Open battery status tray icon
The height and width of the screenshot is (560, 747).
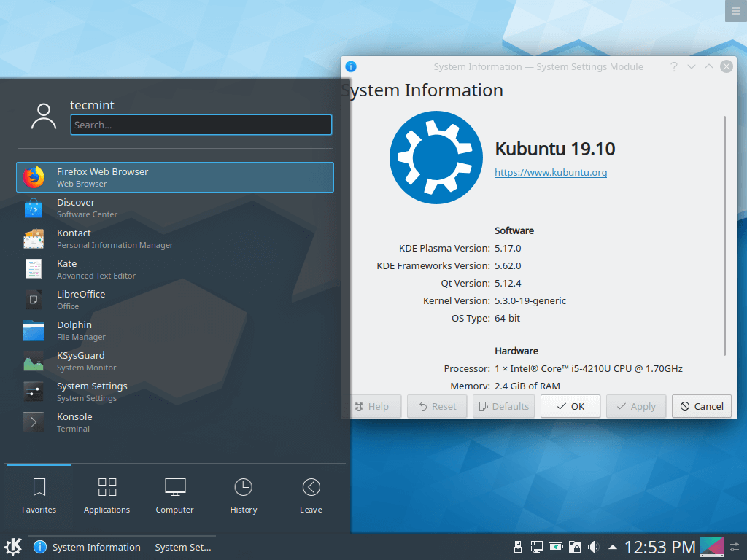(555, 547)
